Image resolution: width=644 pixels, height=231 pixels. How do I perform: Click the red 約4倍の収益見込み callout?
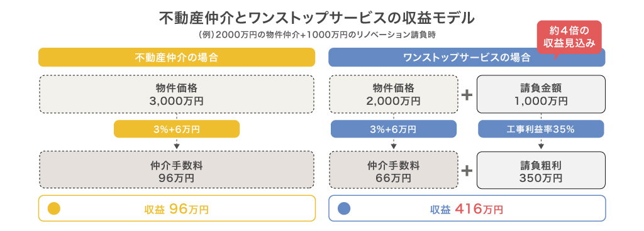(x=569, y=38)
